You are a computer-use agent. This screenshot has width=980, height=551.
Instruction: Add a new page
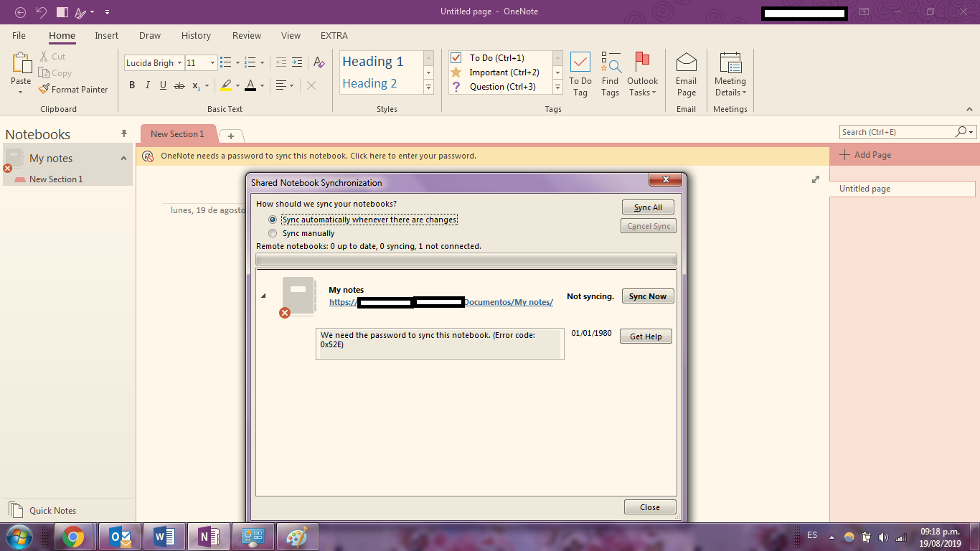(866, 155)
